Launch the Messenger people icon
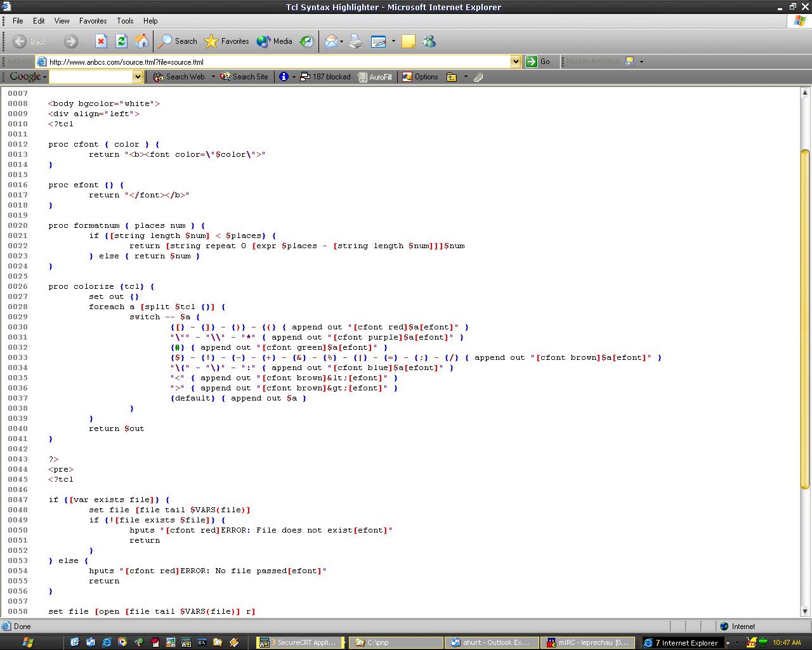The width and height of the screenshot is (812, 650). point(429,41)
